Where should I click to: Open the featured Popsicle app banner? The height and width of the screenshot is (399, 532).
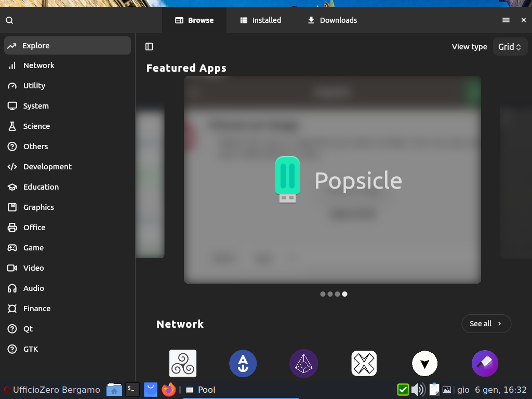(x=332, y=180)
